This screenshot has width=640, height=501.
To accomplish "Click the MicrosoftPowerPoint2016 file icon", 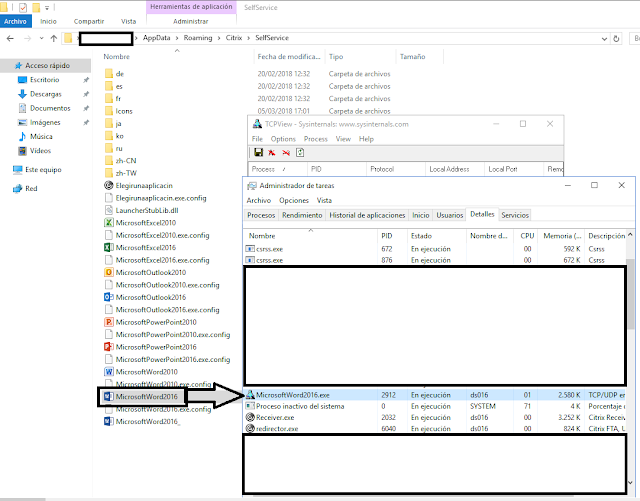I will click(x=109, y=347).
